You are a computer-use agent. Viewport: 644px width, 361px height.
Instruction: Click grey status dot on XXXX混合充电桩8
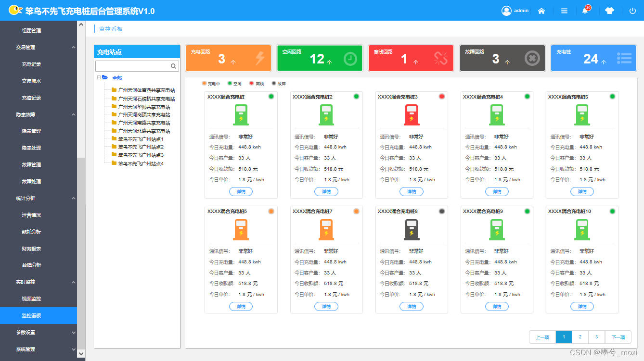442,211
